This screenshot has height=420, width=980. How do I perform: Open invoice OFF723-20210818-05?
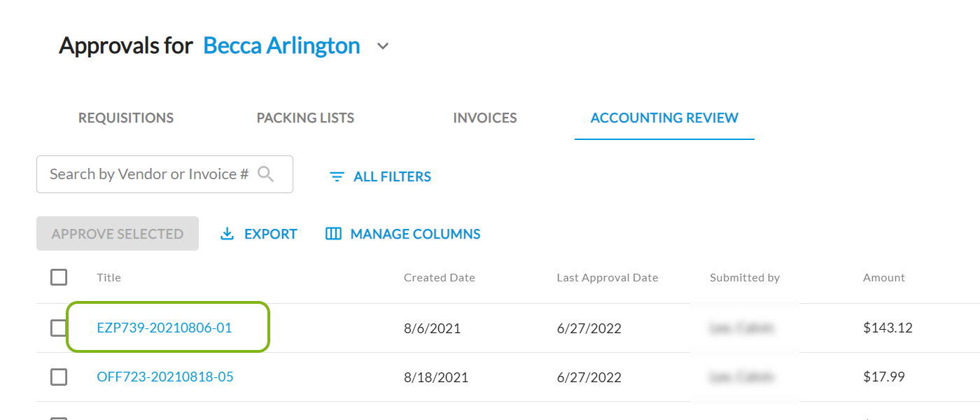[164, 377]
